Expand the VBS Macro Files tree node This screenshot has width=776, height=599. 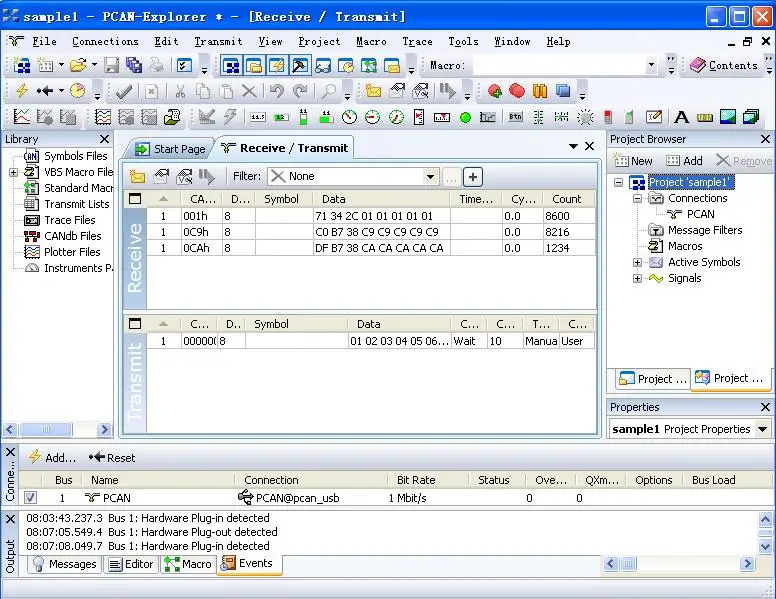click(x=13, y=172)
